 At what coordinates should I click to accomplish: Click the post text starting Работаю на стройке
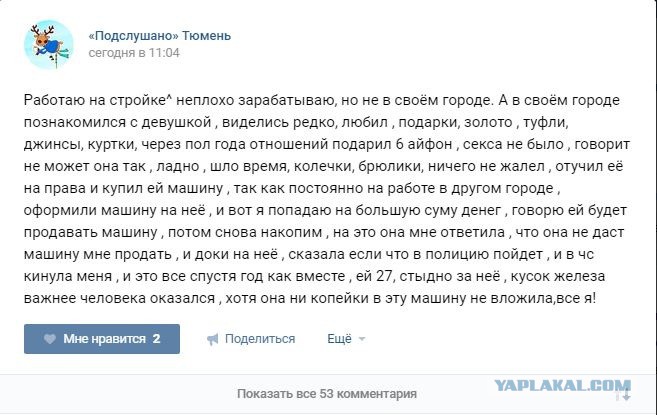(x=327, y=199)
